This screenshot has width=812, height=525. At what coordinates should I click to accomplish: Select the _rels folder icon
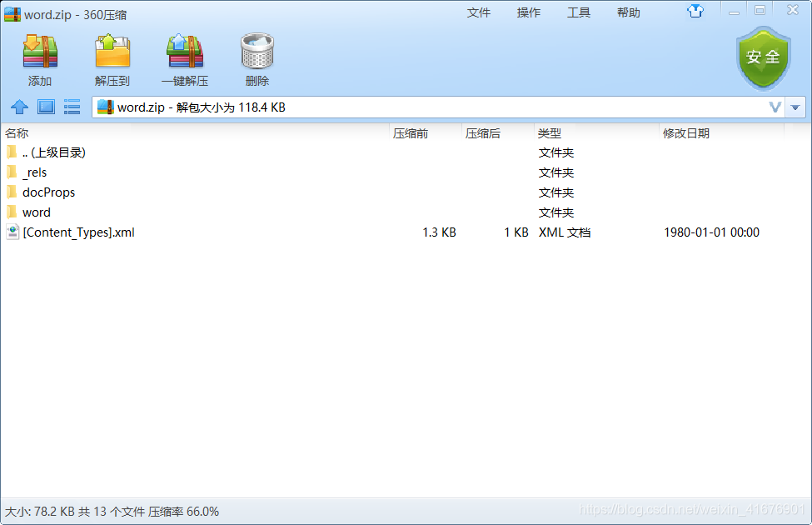pyautogui.click(x=12, y=172)
